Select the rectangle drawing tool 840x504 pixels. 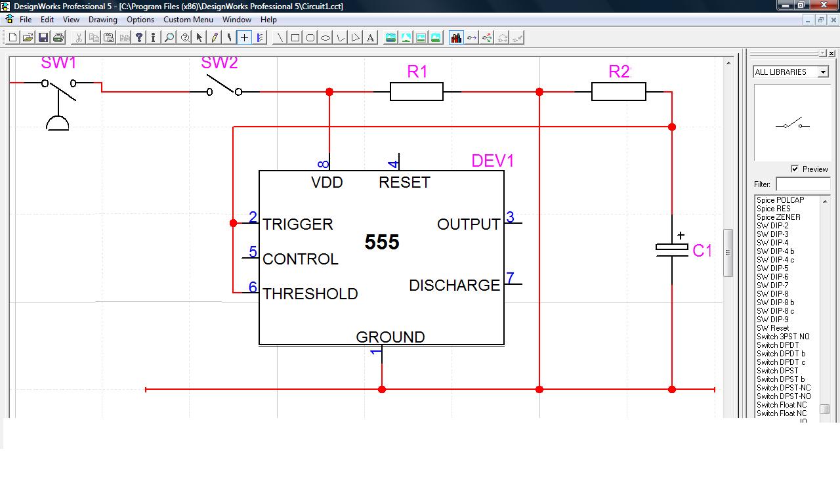295,37
